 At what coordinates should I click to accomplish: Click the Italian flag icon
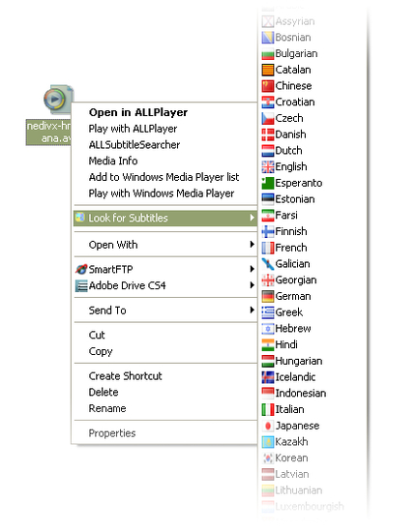pyautogui.click(x=268, y=409)
